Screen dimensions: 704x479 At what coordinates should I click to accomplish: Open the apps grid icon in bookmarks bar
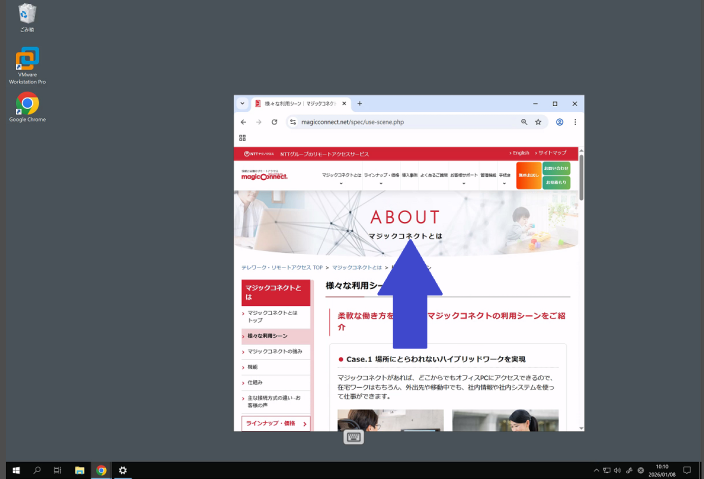[242, 138]
